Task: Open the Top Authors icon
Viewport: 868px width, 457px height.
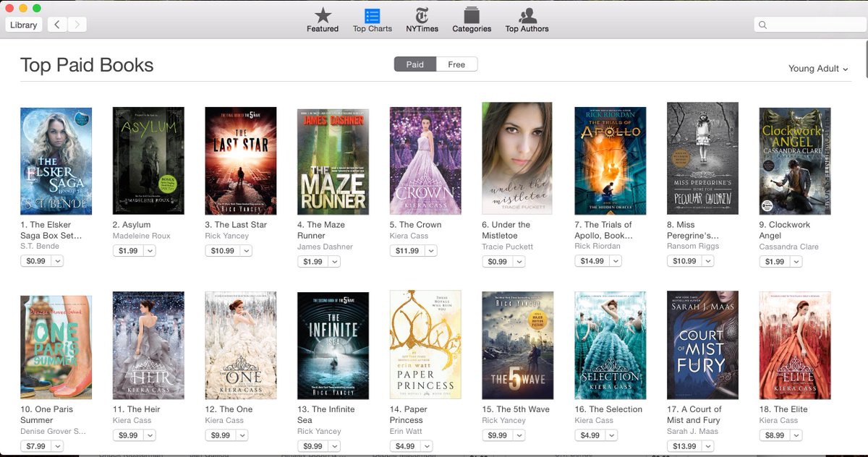Action: pos(527,15)
